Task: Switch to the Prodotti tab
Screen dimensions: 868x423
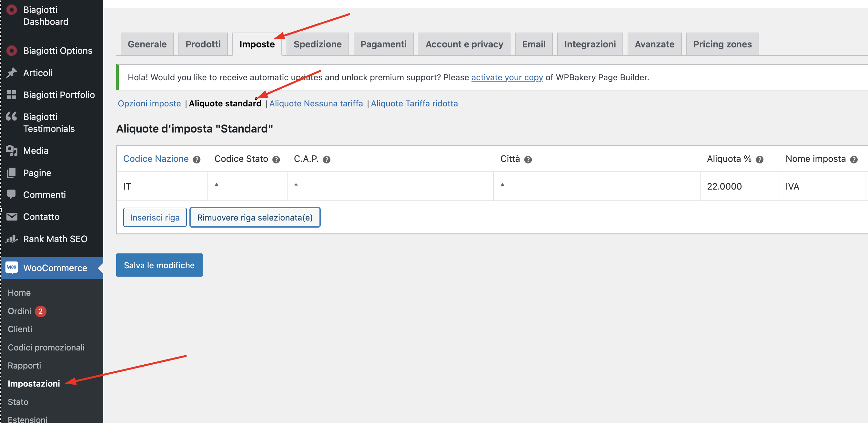Action: click(203, 44)
